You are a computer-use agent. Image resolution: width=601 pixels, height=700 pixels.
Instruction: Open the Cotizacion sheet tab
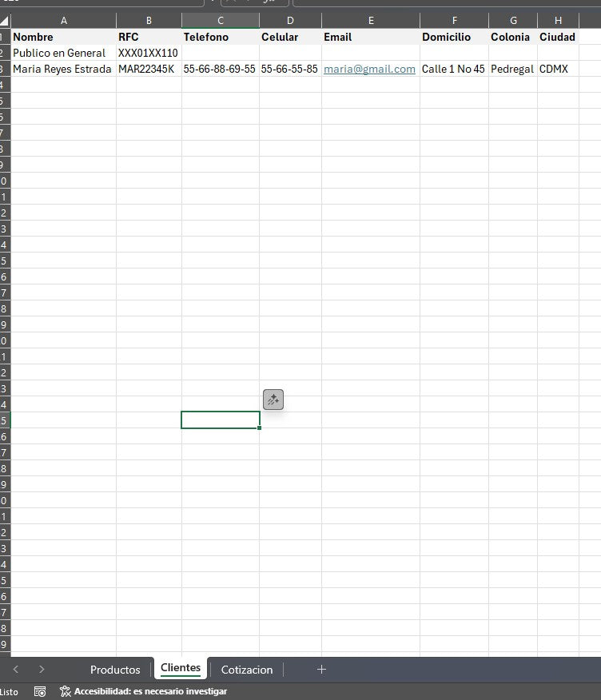[x=247, y=670]
